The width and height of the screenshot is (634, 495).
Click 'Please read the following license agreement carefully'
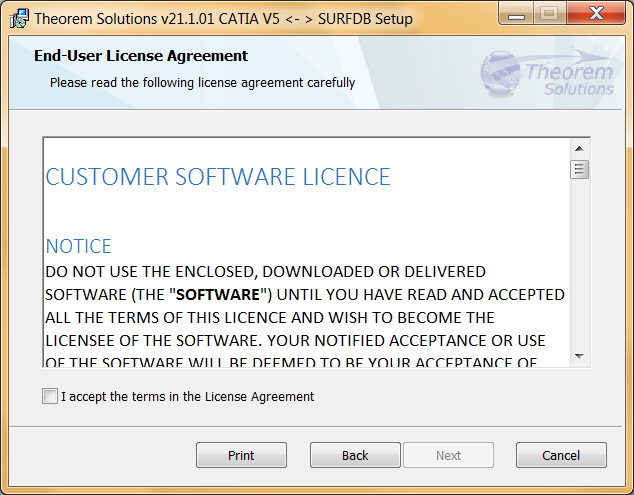point(202,82)
